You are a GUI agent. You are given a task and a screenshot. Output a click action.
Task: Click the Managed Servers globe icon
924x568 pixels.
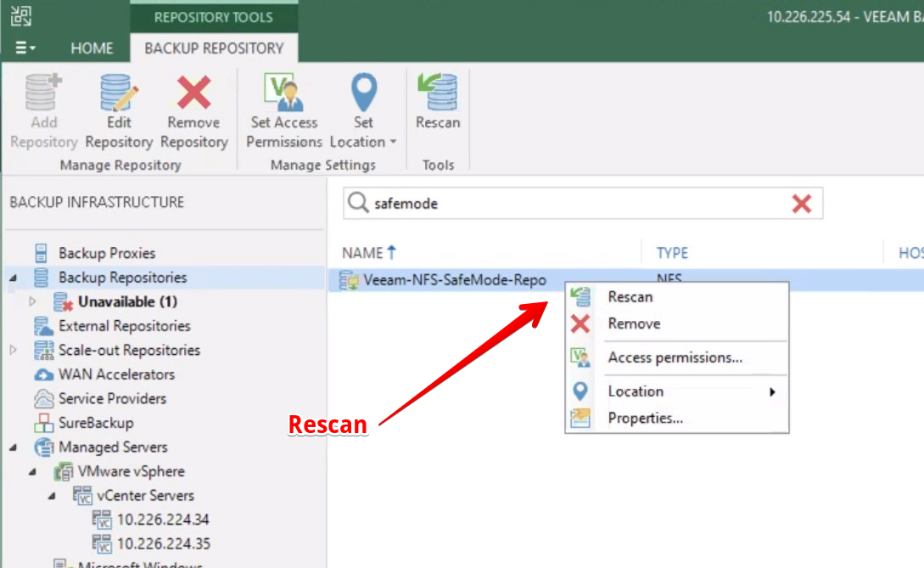point(43,447)
